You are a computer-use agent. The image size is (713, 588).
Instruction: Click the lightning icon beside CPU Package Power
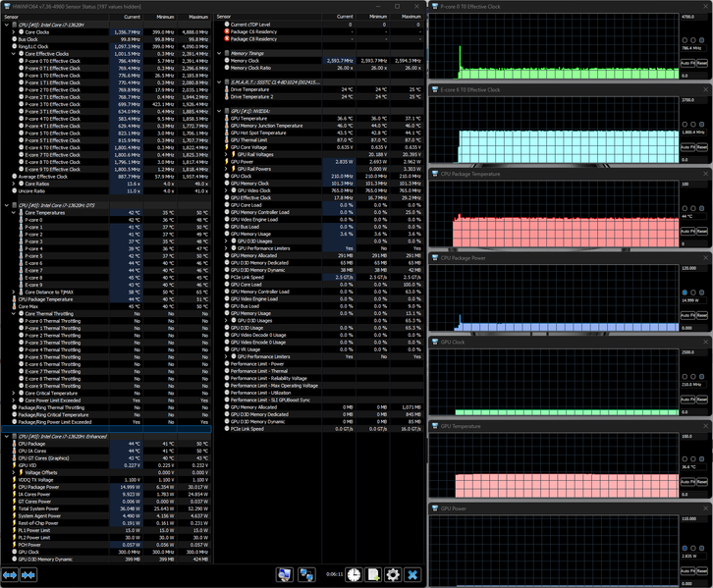14,487
